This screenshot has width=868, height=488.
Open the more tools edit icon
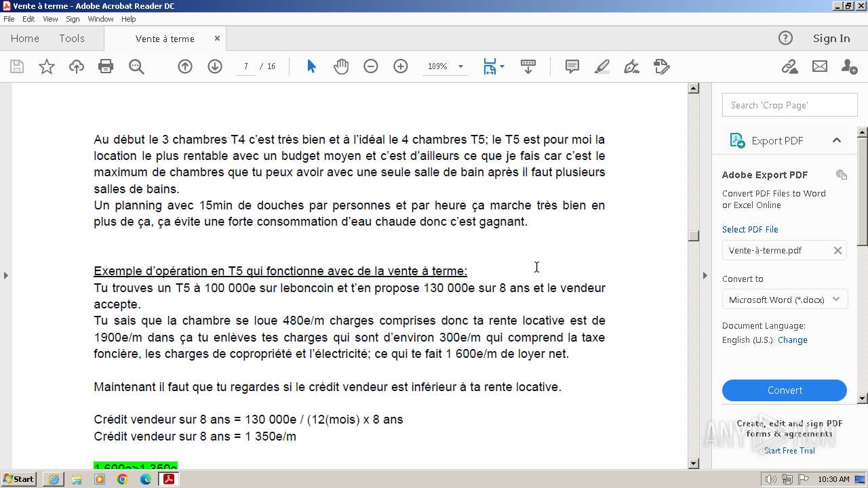661,66
